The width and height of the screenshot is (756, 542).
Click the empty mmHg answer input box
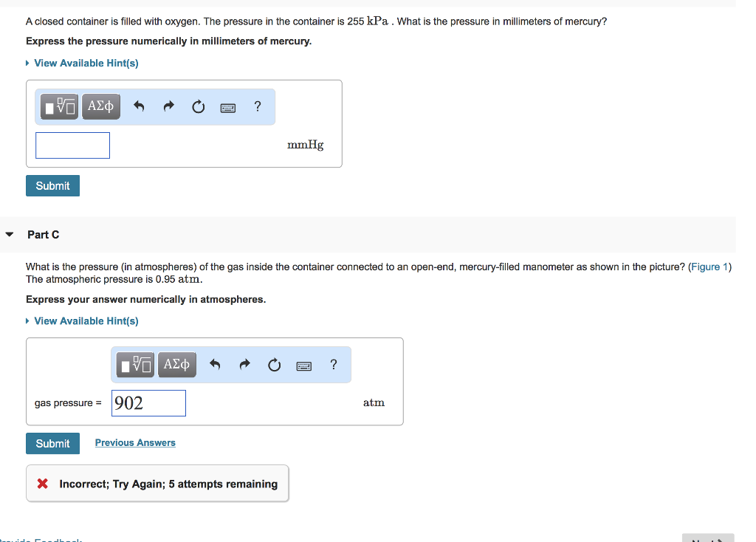[72, 145]
